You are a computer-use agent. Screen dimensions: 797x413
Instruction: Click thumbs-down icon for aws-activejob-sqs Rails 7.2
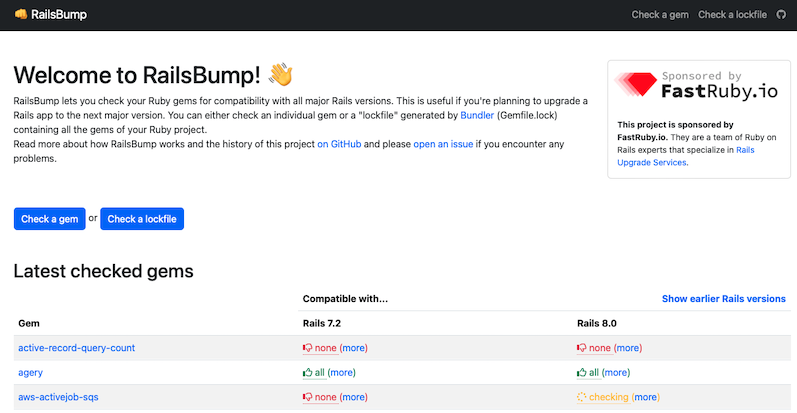[x=308, y=397]
